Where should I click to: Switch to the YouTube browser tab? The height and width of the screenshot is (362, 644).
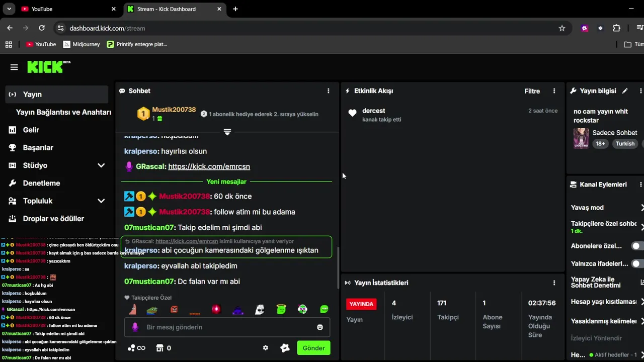[68, 9]
